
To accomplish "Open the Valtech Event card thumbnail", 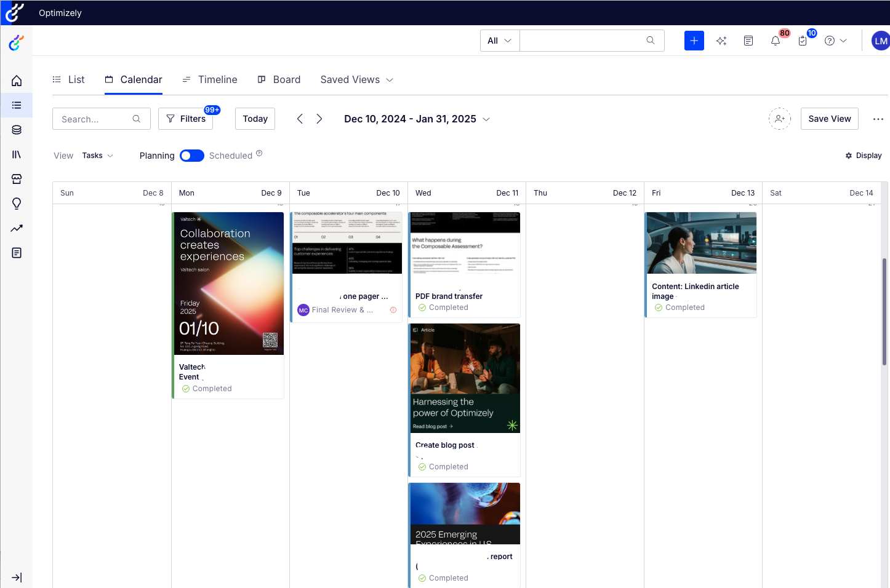I will pyautogui.click(x=229, y=284).
